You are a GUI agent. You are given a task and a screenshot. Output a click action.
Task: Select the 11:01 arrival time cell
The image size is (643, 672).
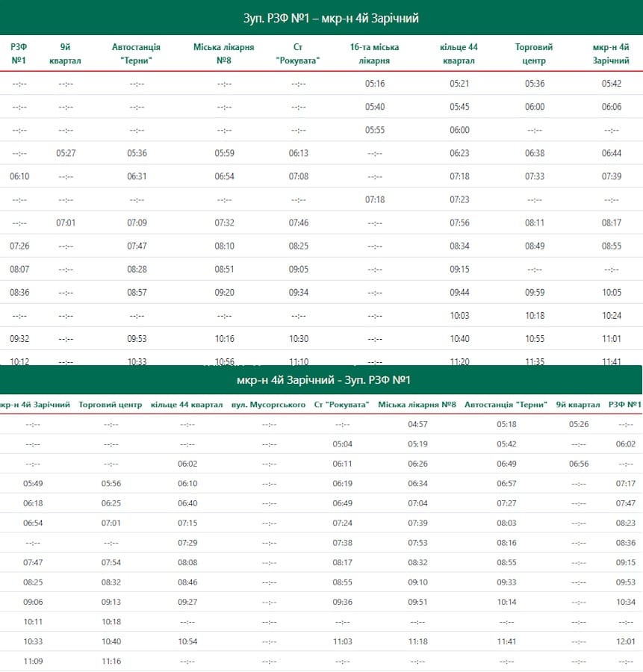[x=611, y=338]
